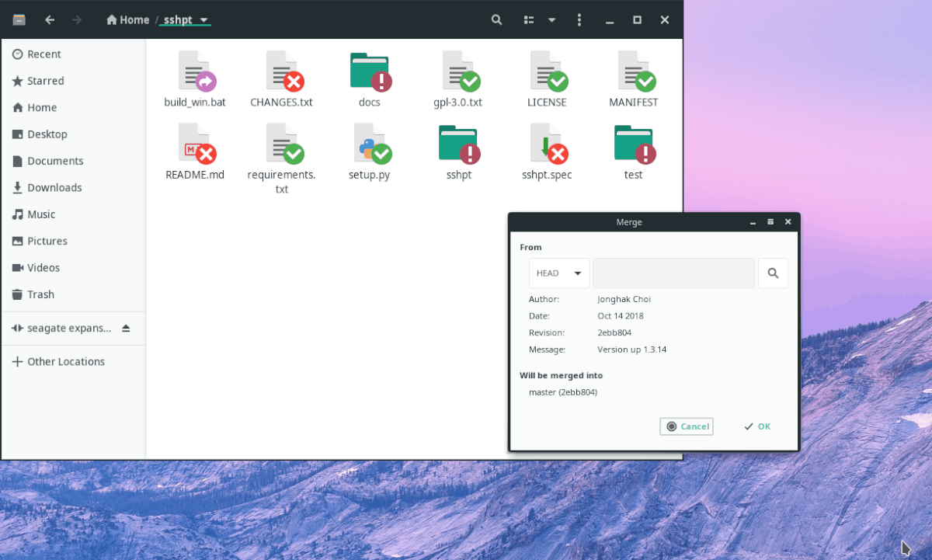Screen dimensions: 932x560
Task: Go to Home in the path bar
Action: click(x=127, y=20)
